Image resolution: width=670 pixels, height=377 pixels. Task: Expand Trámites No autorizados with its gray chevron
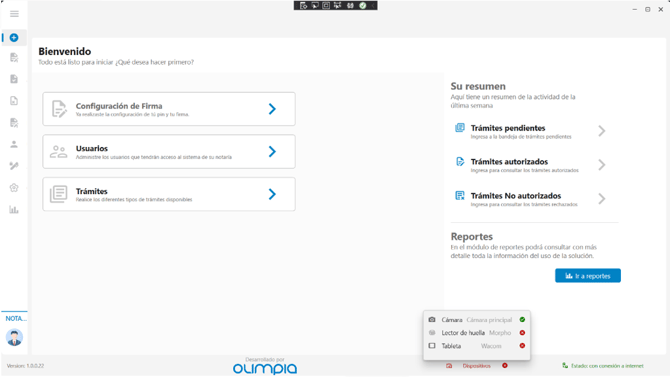(602, 199)
